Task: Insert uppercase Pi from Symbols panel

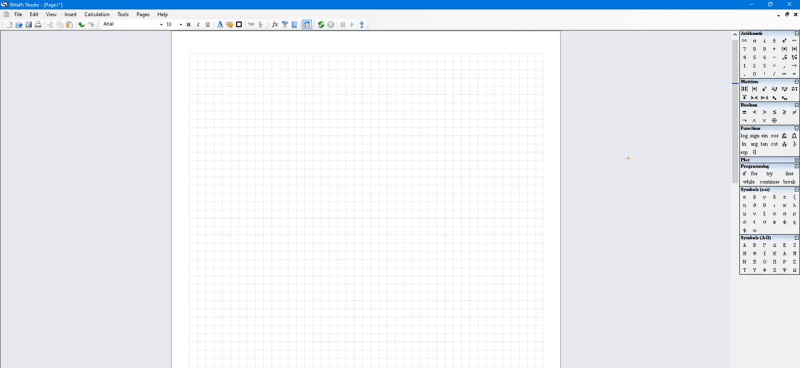Action: coord(774,261)
